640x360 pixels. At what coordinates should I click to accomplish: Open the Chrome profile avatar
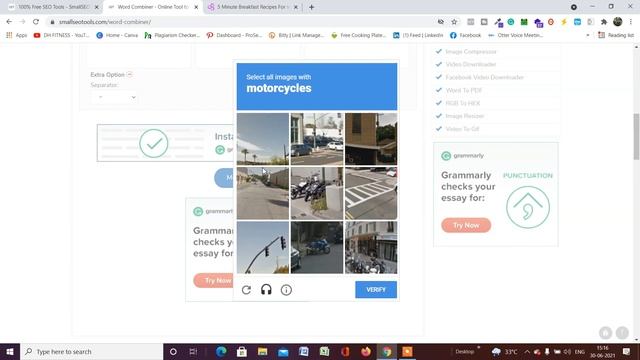coord(618,22)
